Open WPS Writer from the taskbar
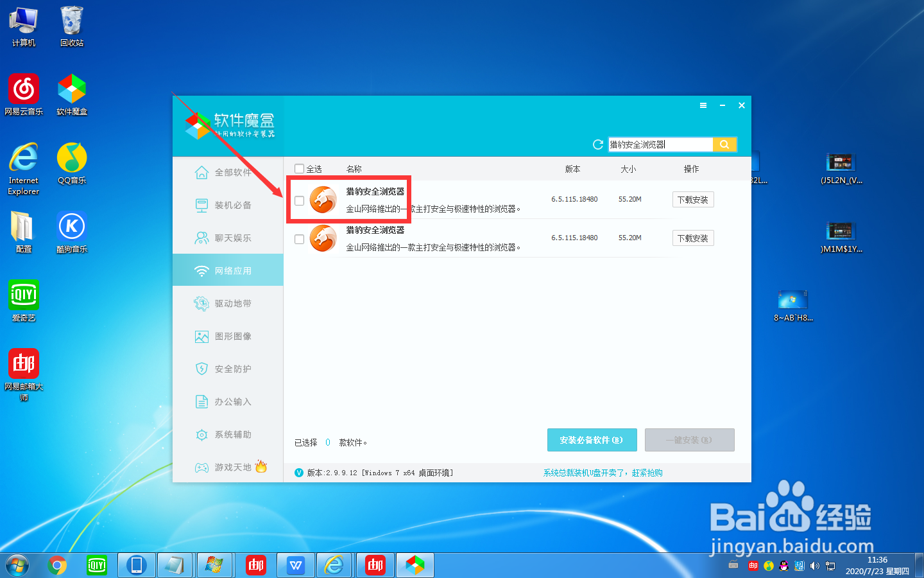The image size is (924, 578). (296, 565)
